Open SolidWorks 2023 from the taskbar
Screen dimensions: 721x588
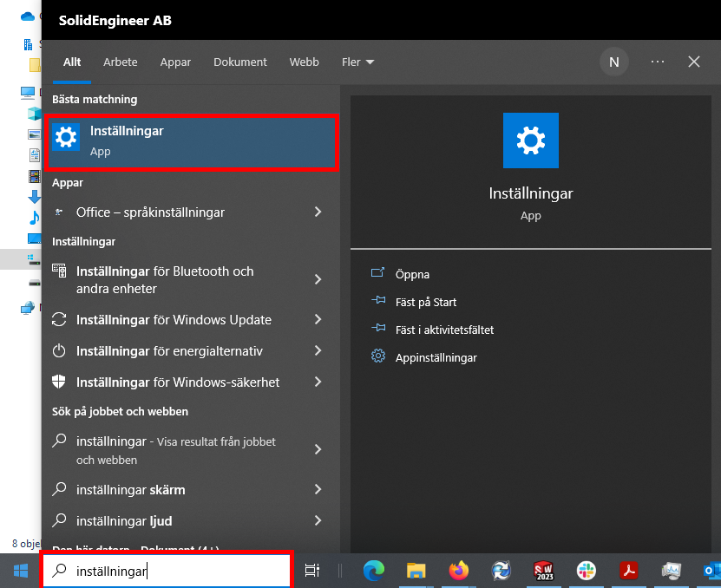point(544,570)
